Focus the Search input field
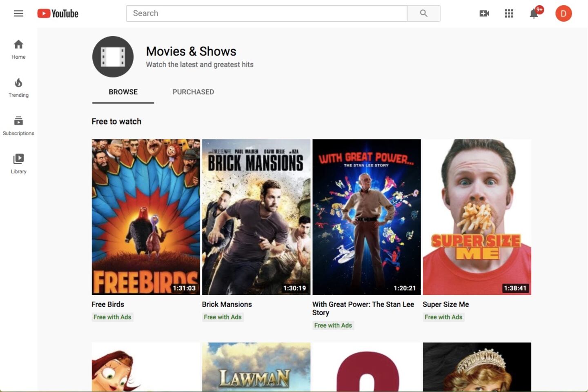 [x=266, y=13]
